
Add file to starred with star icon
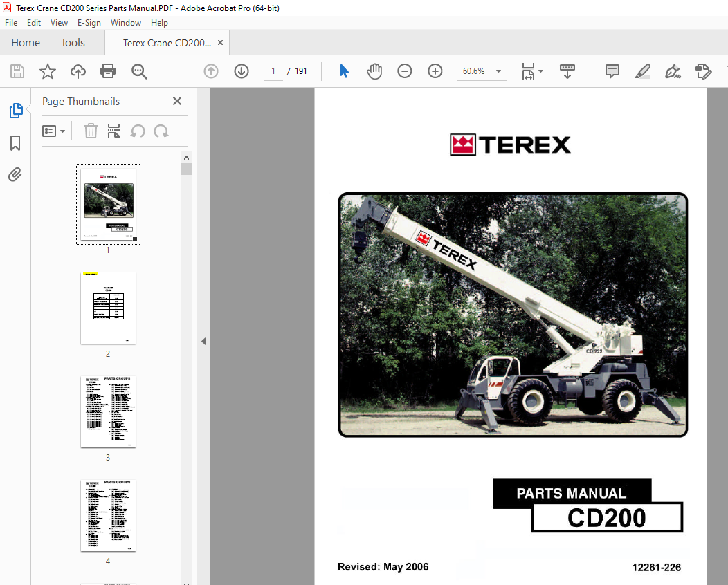47,71
